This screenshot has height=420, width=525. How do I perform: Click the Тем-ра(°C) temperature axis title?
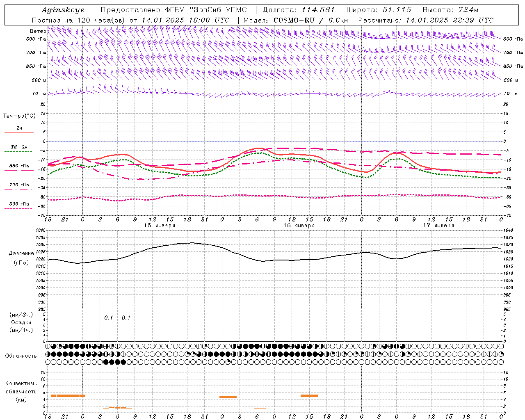[x=19, y=116]
